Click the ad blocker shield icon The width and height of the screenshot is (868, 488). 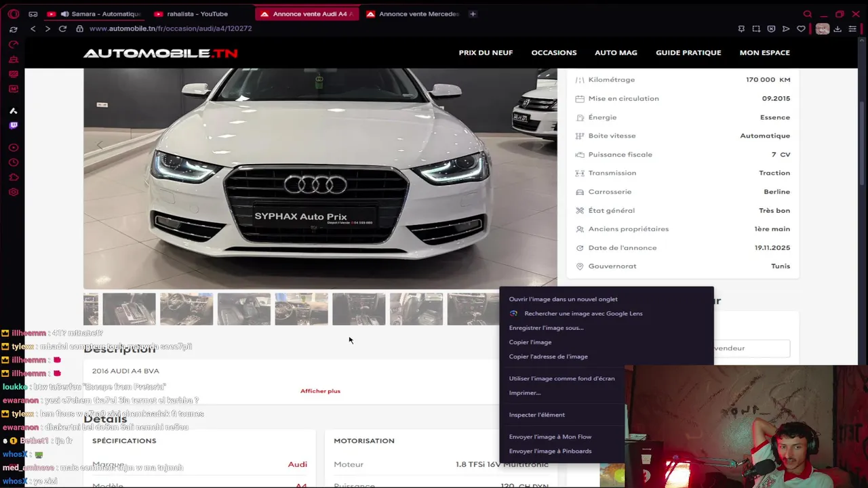coord(771,28)
